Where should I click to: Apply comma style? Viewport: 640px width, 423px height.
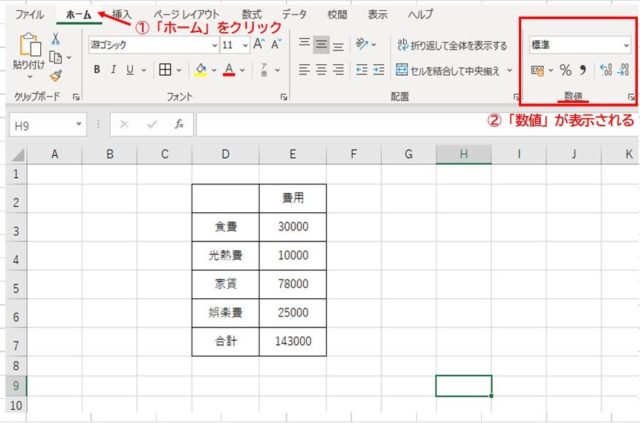[x=583, y=70]
